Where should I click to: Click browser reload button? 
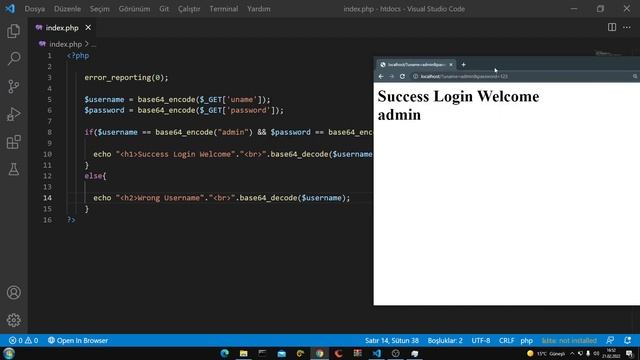pos(402,76)
